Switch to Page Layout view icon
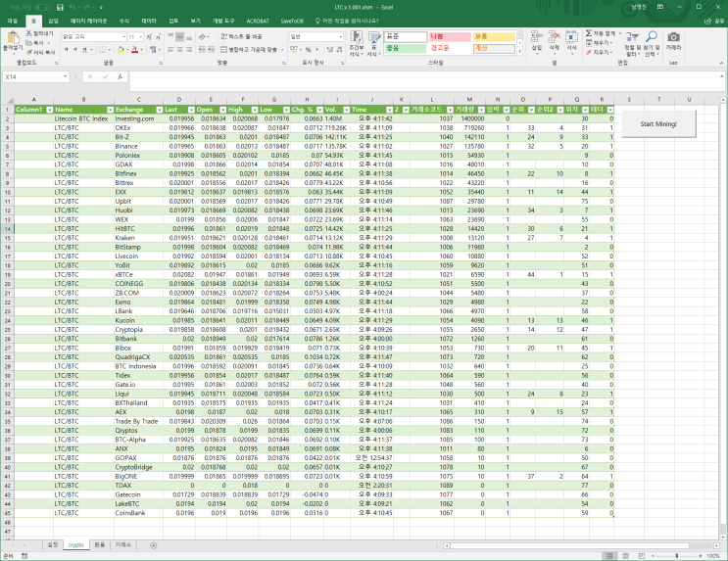The width and height of the screenshot is (728, 561). coord(625,555)
